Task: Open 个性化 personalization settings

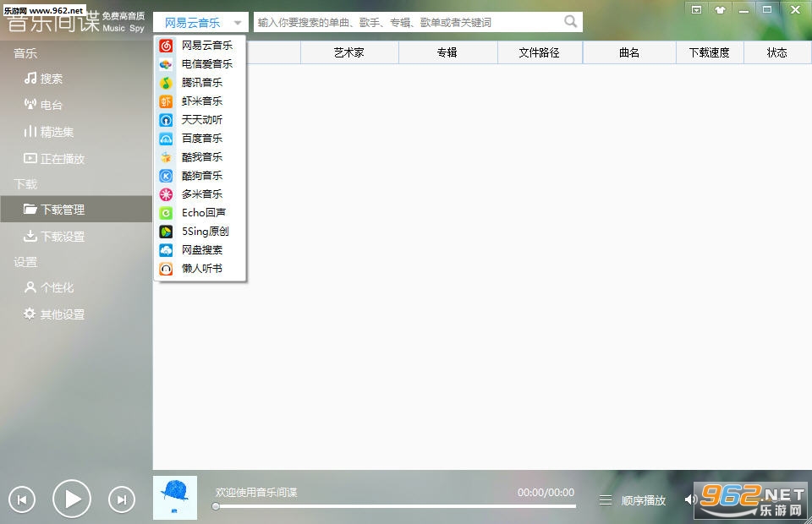Action: (x=49, y=287)
